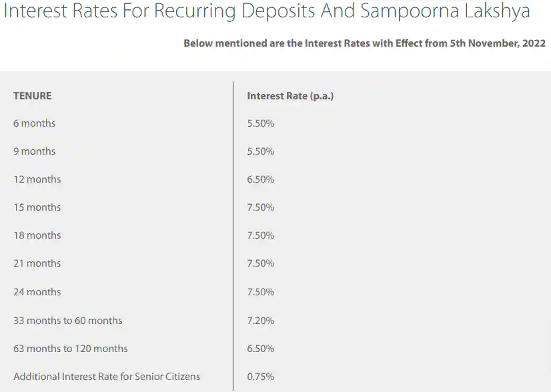Select the 21 months tenure label
This screenshot has height=392, width=551.
click(37, 263)
